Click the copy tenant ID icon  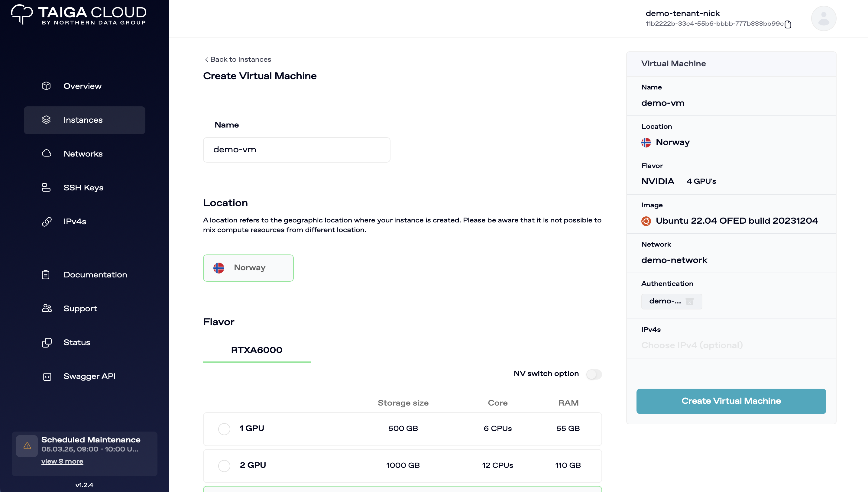788,24
